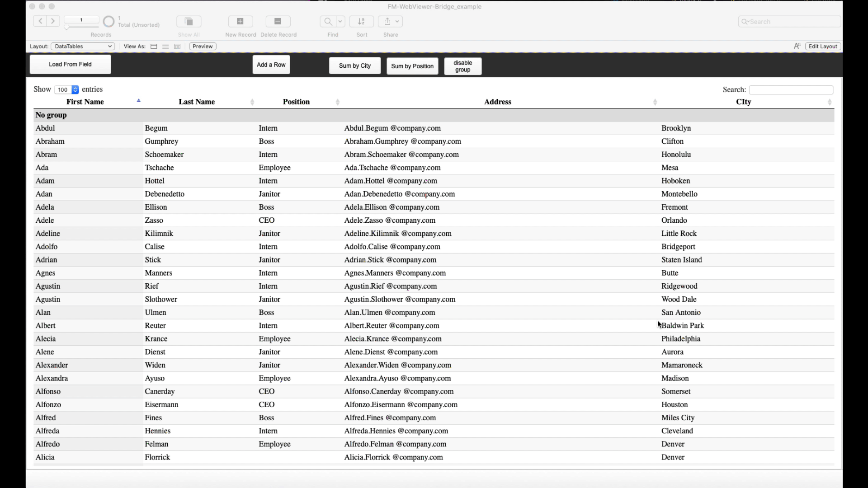The image size is (868, 488).
Task: Go to previous record arrow
Action: 40,21
